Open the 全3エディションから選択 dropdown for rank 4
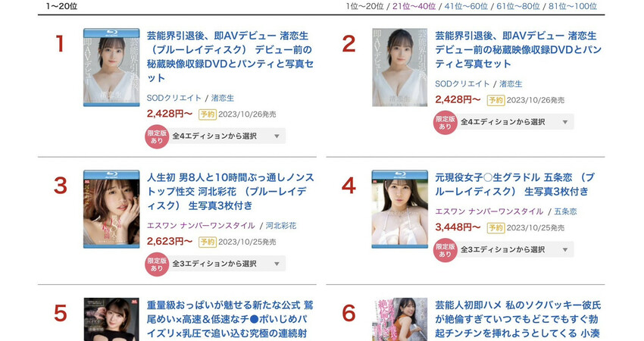 (515, 249)
